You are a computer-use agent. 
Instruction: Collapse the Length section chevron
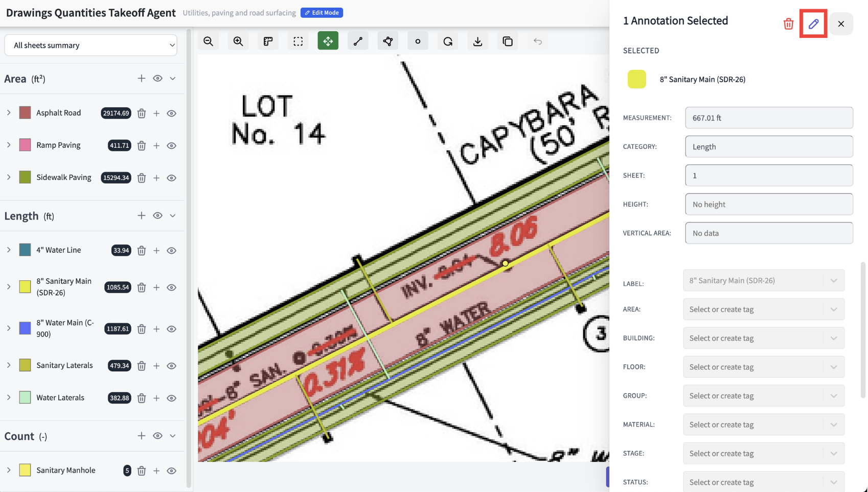click(x=173, y=216)
